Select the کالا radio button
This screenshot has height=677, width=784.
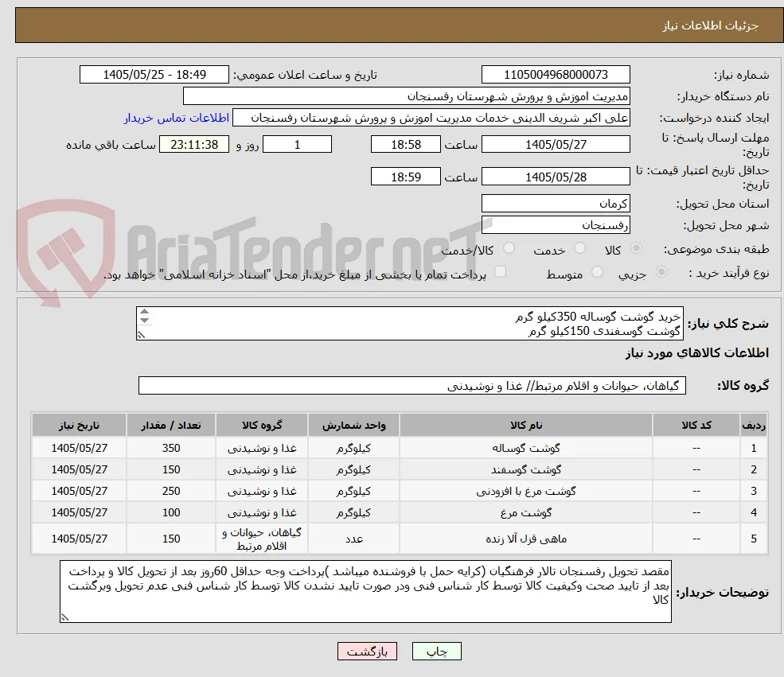pos(636,248)
